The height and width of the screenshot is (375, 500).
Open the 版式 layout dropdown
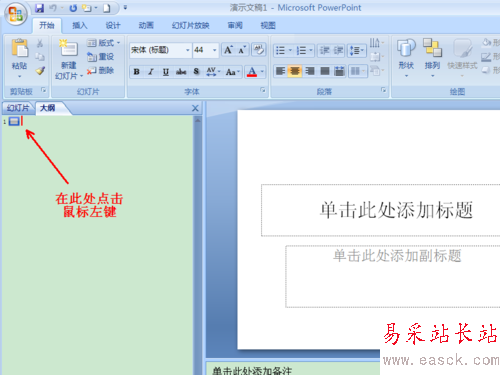coord(103,43)
